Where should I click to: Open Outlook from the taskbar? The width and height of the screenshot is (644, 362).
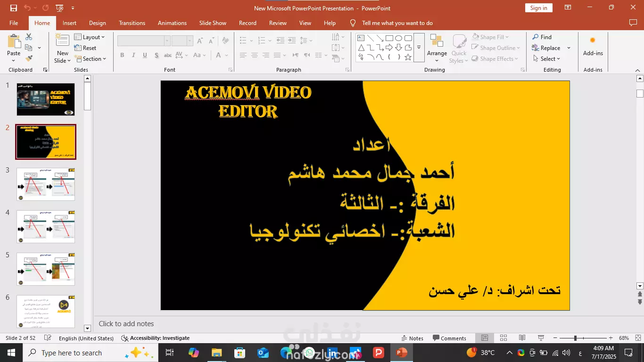[x=263, y=353]
